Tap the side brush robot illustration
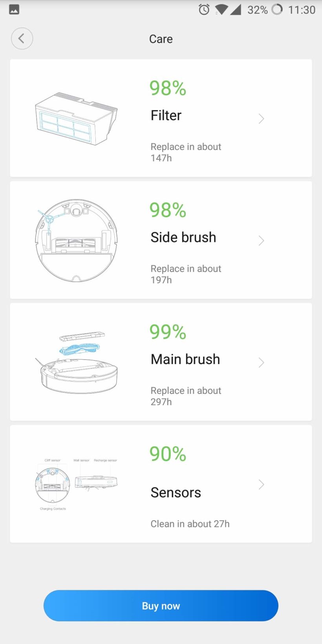The width and height of the screenshot is (322, 644). click(x=76, y=240)
